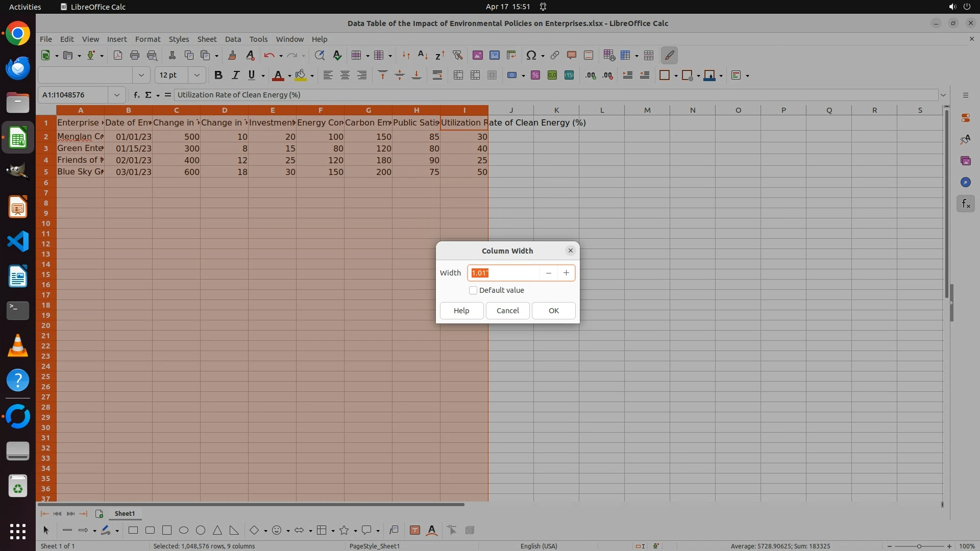This screenshot has width=980, height=551.
Task: Click the Clone Formatting paintbrush icon
Action: (x=232, y=55)
